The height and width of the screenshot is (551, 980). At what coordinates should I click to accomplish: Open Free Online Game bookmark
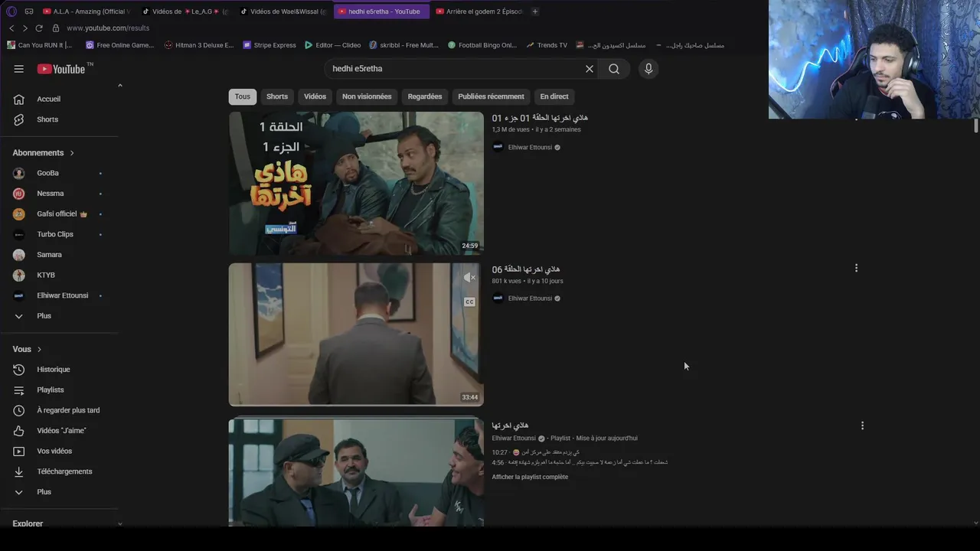click(x=120, y=45)
